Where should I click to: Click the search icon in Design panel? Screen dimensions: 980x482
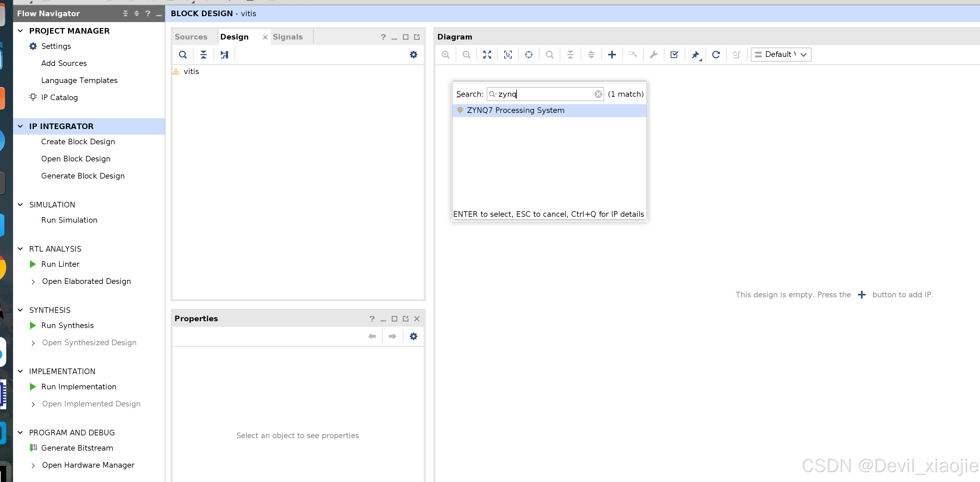pos(183,54)
